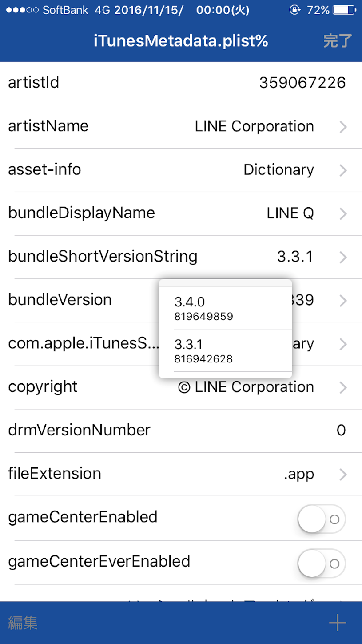Open the copyright row chevron
The height and width of the screenshot is (644, 362).
point(343,388)
